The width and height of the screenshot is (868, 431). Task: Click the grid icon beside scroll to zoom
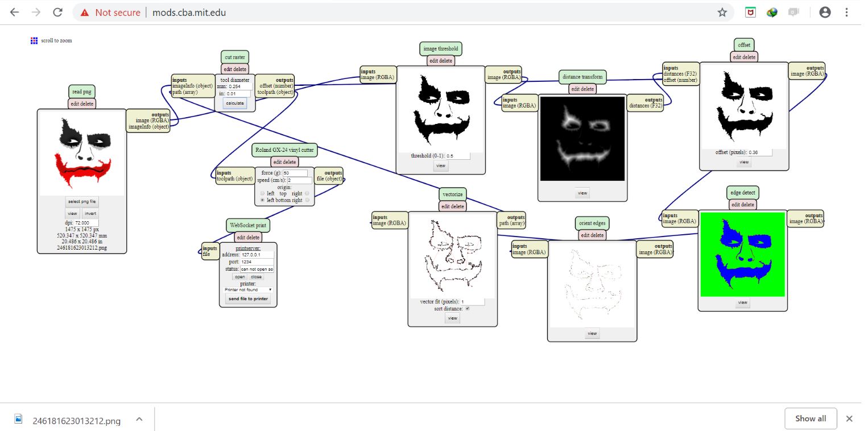[34, 40]
